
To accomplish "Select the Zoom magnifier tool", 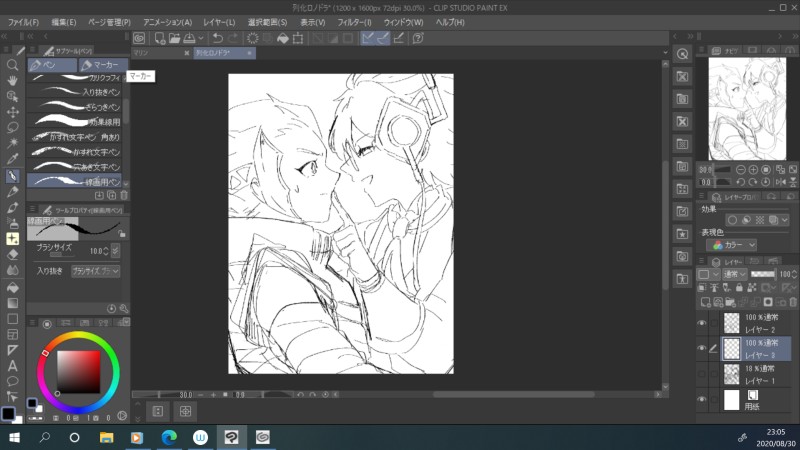I will coord(12,65).
